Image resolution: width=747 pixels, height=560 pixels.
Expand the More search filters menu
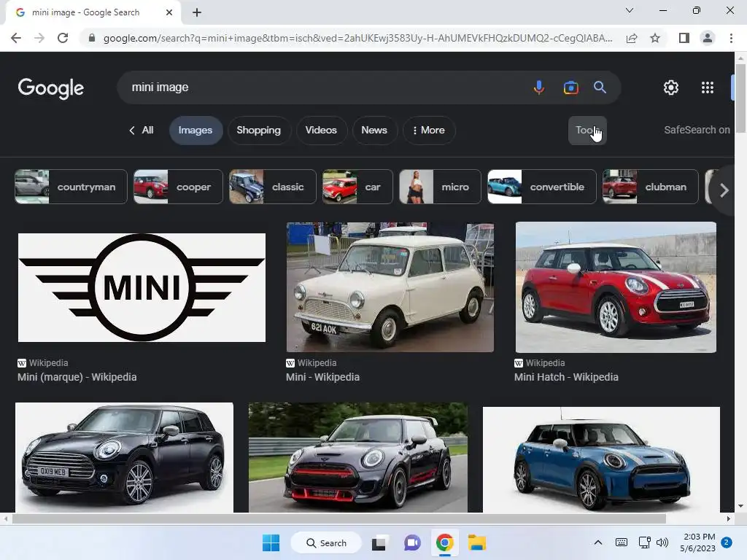click(429, 130)
